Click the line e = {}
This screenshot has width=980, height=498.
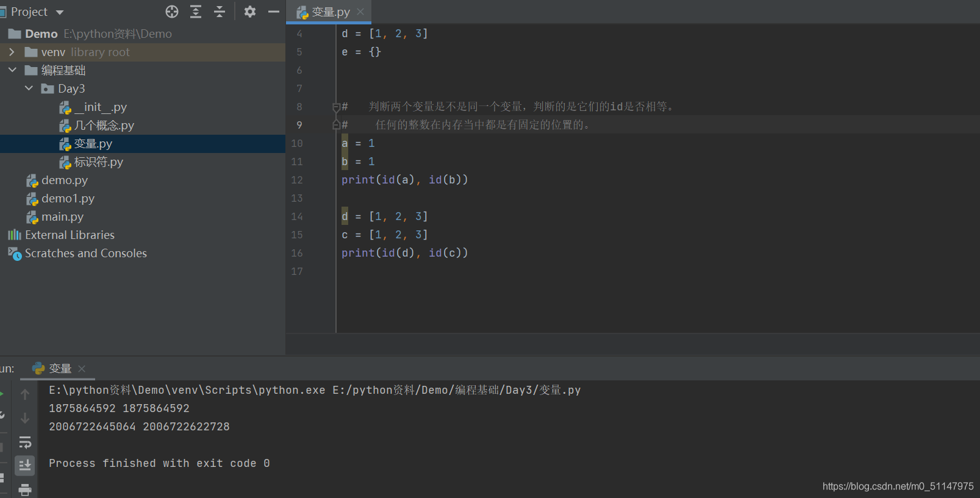[361, 52]
